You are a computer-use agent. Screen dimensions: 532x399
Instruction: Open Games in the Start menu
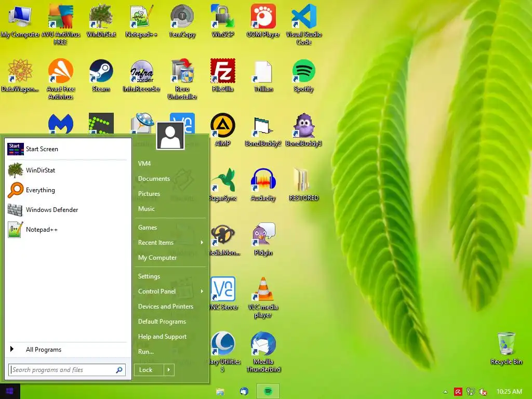[x=148, y=228]
